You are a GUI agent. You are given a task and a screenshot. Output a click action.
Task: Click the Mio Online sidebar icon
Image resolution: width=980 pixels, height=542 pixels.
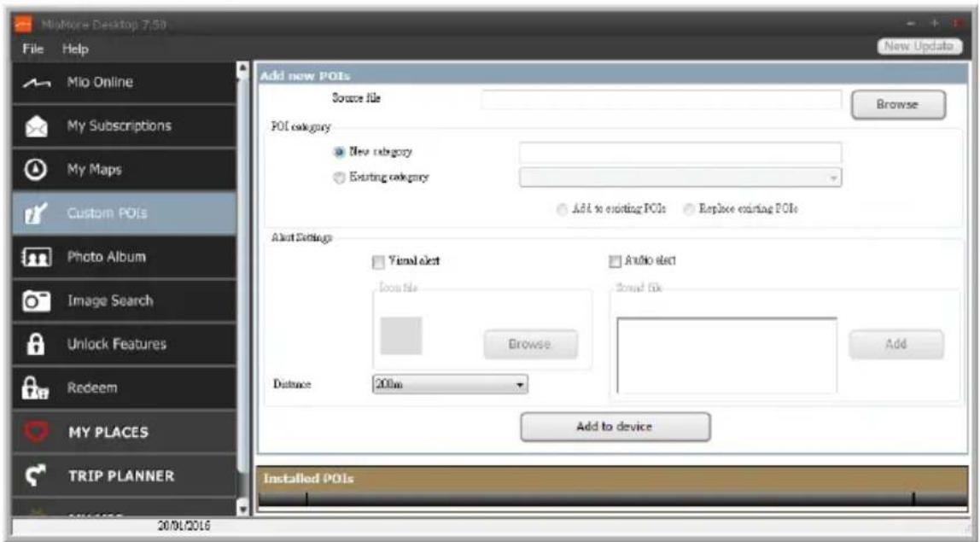tap(36, 83)
